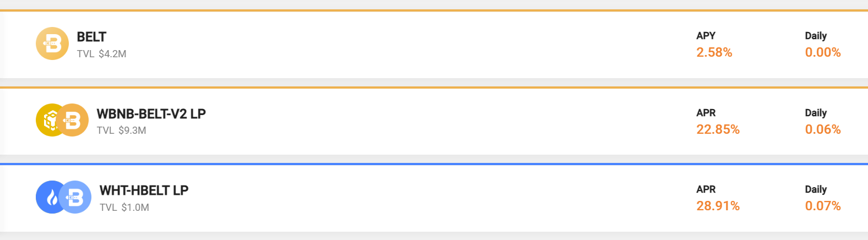Click the orange BELT icon in the WBNB-BELT-V2 pair
The width and height of the screenshot is (868, 240).
[x=74, y=120]
